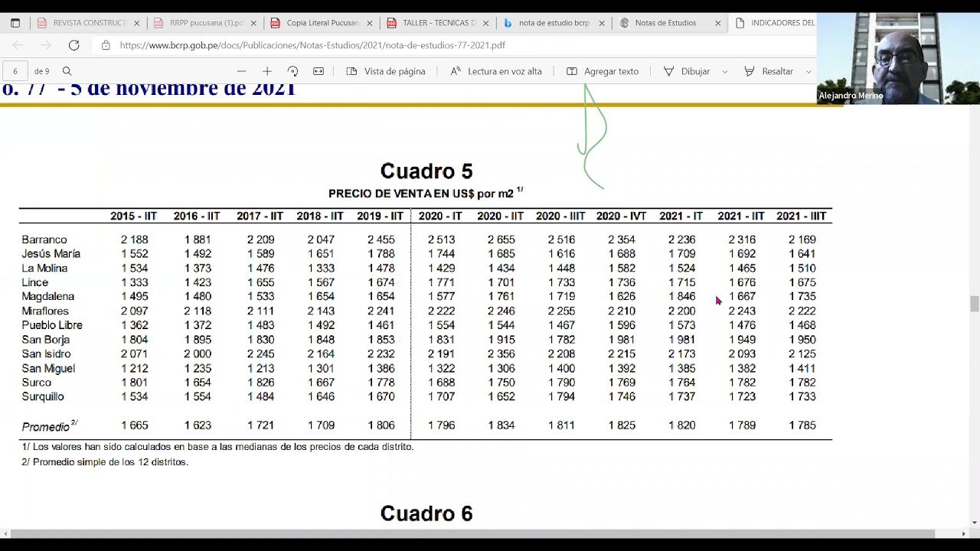Fit page to width icon
The height and width of the screenshot is (551, 980).
[318, 71]
